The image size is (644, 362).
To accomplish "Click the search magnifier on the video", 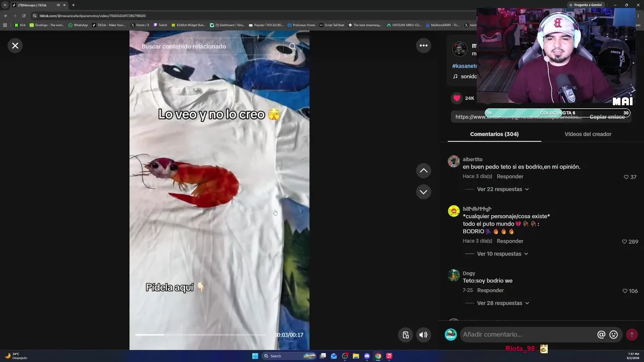I will (x=293, y=46).
